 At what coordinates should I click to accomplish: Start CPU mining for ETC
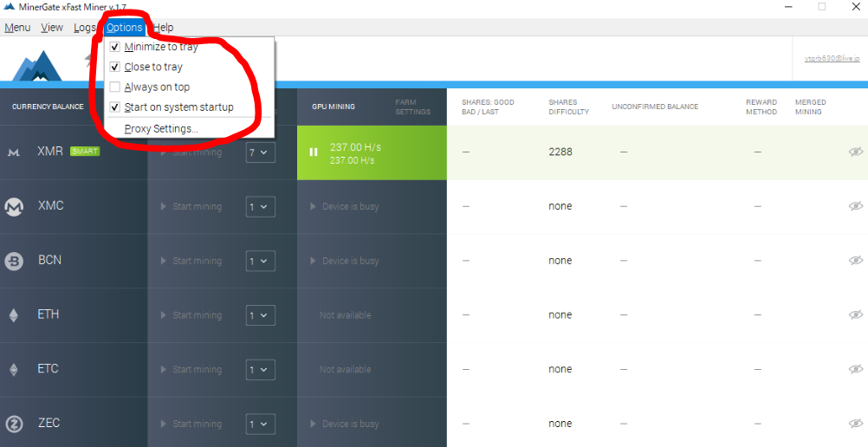tap(191, 369)
